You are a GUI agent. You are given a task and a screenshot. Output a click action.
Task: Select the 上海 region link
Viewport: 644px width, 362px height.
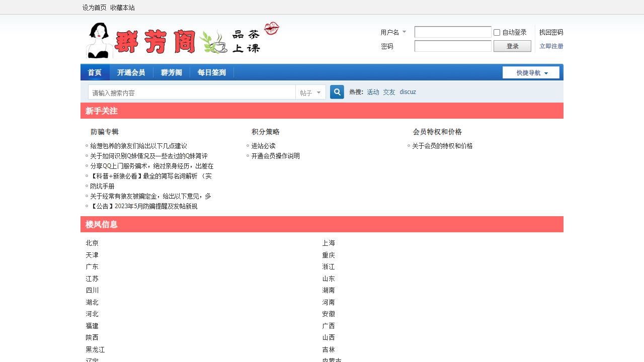[329, 243]
